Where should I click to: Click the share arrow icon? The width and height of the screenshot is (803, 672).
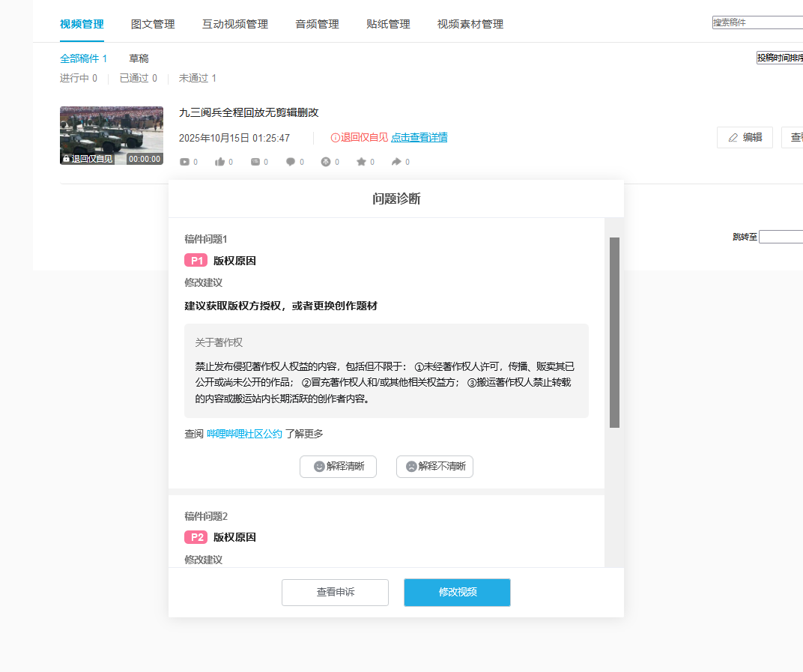click(x=396, y=162)
